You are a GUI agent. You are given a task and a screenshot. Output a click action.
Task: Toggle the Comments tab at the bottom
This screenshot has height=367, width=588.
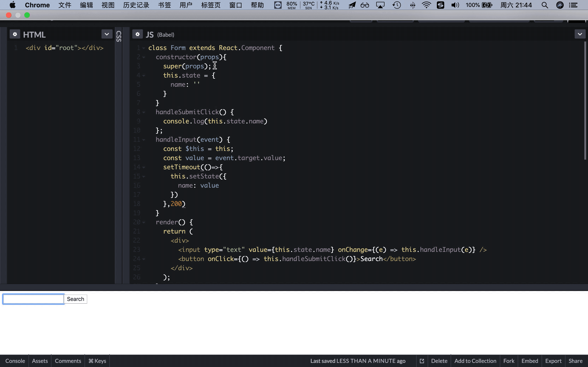pos(68,361)
